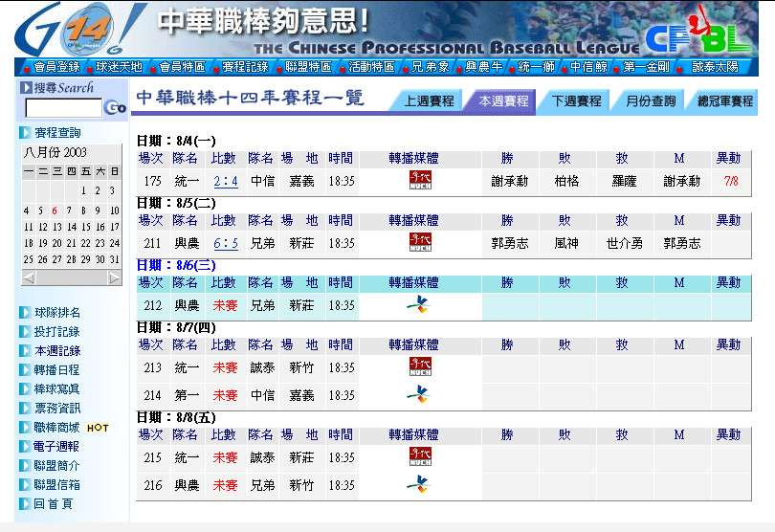Screen dimensions: 775x532
Task: Open the 聯盟簡介 sidebar link
Action: pos(57,466)
